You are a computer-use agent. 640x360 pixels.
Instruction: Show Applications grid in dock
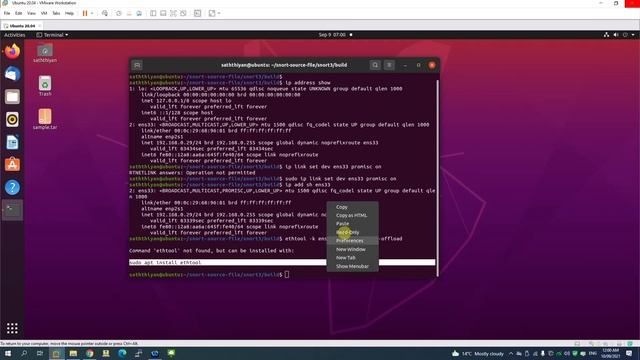(x=12, y=328)
